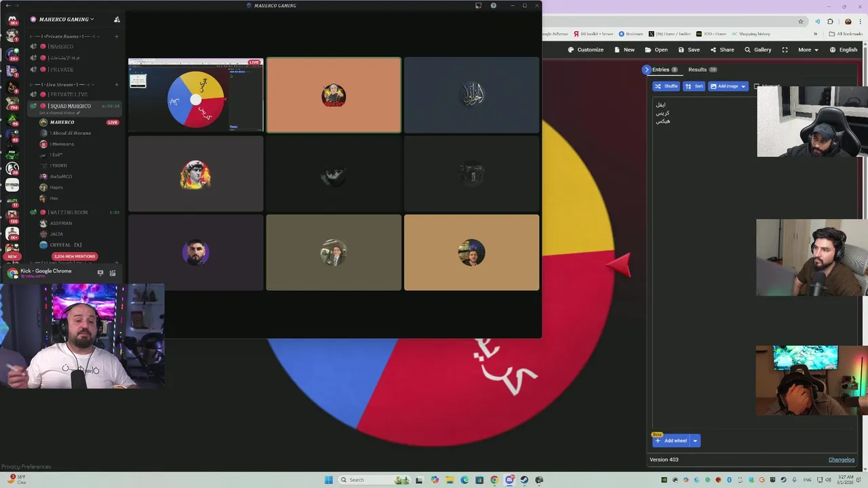Open the Add wheel dropdown arrow
Screen dimensions: 868x488
tap(695, 441)
